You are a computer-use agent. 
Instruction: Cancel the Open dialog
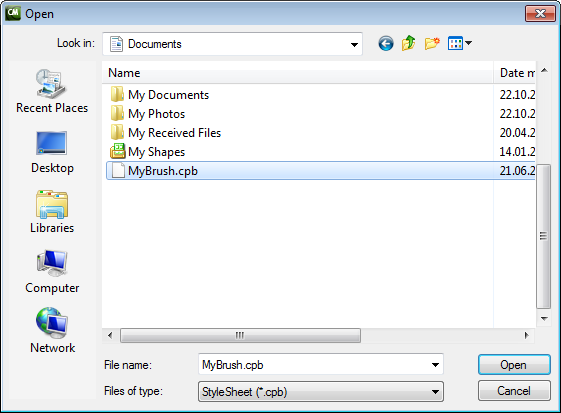tap(514, 391)
